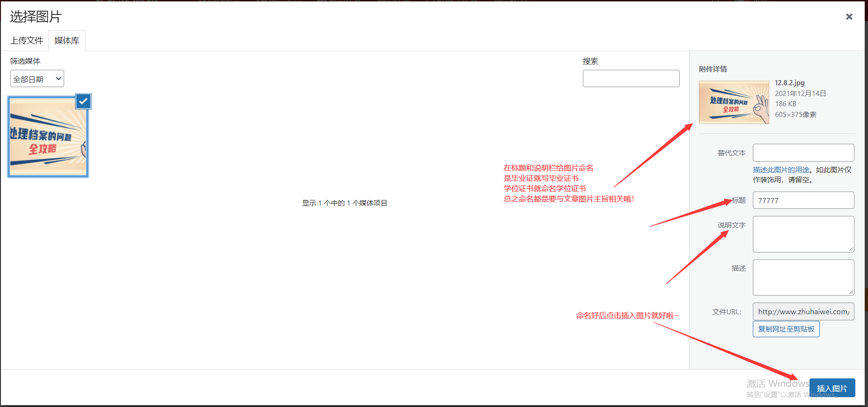868x407 pixels.
Task: Click the resize grip of 描述 box
Action: (x=851, y=292)
